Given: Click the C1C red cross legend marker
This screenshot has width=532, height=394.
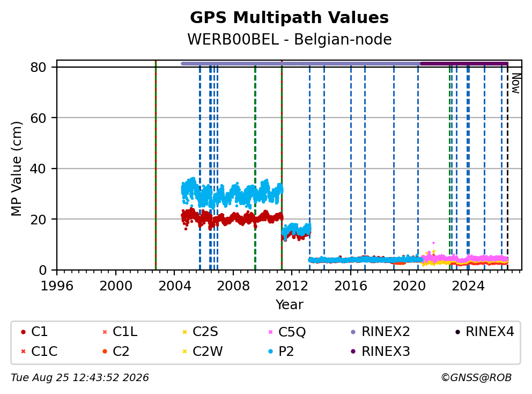Looking at the screenshot, I should (x=23, y=351).
